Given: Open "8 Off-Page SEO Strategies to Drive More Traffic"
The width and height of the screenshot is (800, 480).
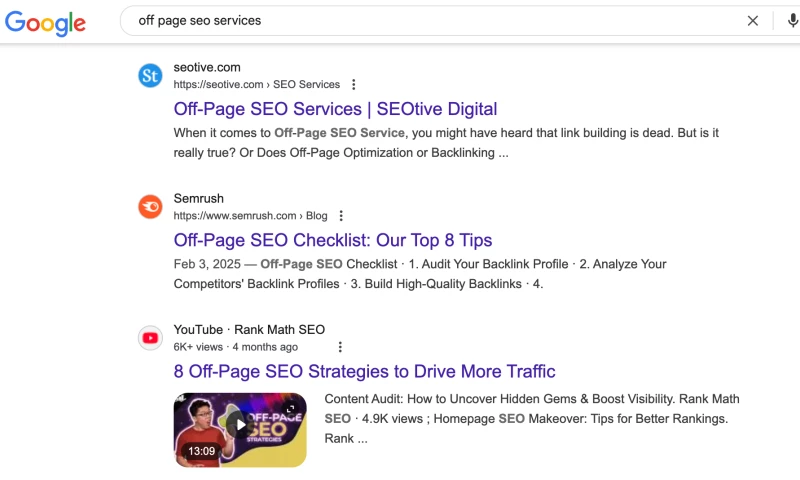Looking at the screenshot, I should click(x=364, y=371).
